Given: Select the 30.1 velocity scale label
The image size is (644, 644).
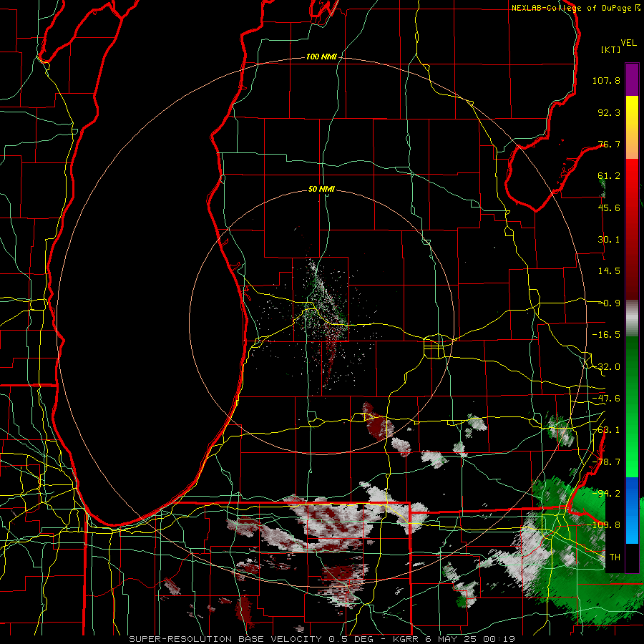Looking at the screenshot, I should (x=609, y=240).
